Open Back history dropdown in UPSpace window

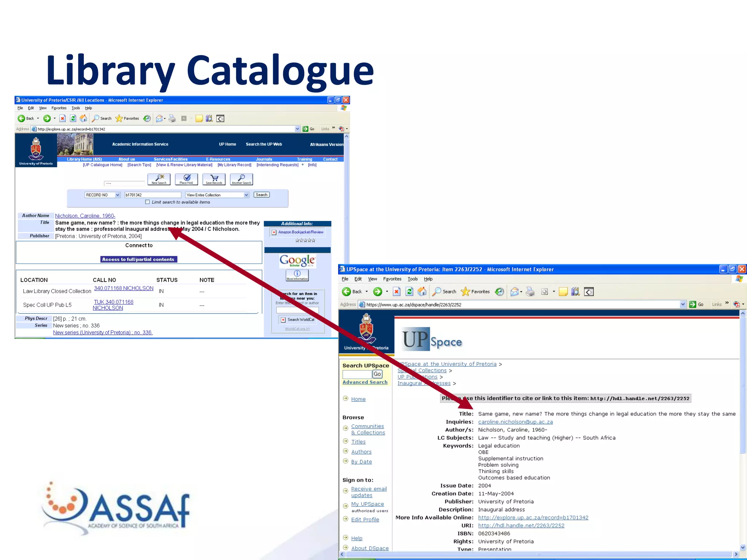click(367, 292)
